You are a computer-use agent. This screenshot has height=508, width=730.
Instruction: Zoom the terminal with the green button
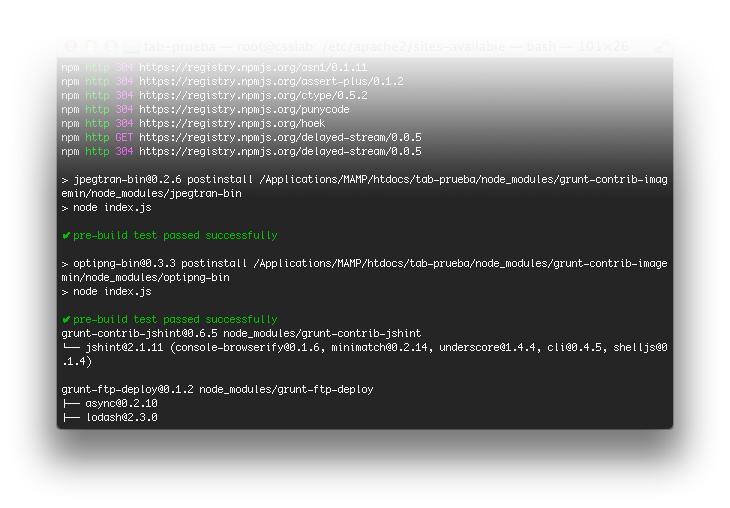(111, 46)
